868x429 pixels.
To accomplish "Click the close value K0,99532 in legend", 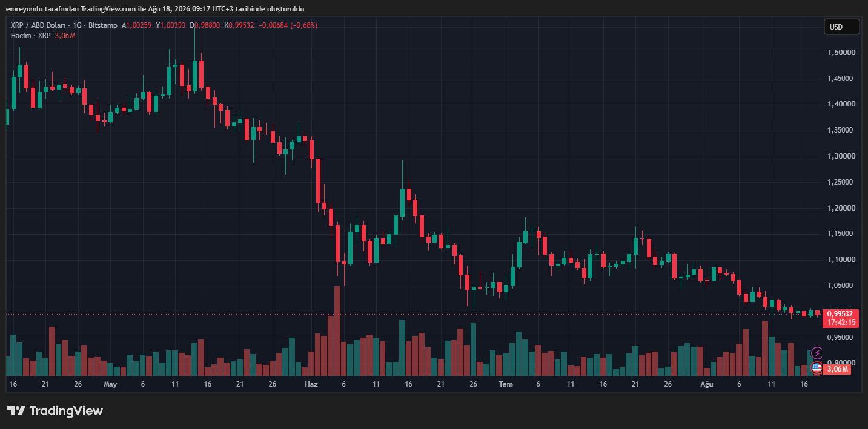I will [240, 25].
